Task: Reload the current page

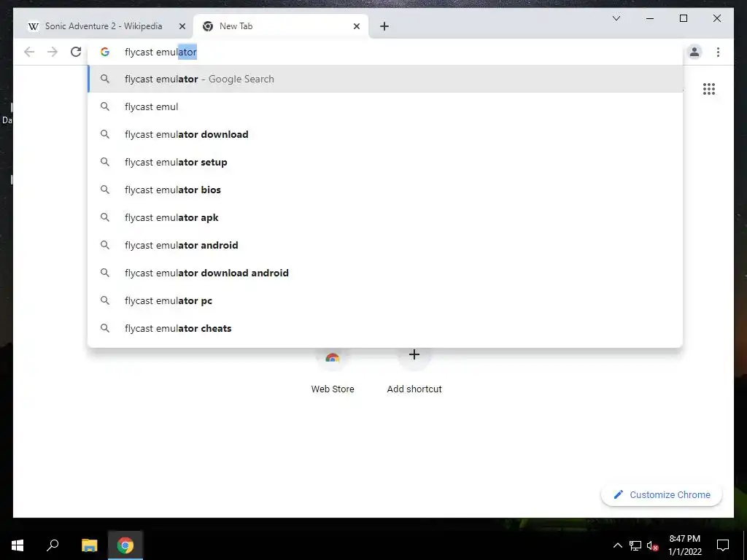Action: pyautogui.click(x=76, y=52)
